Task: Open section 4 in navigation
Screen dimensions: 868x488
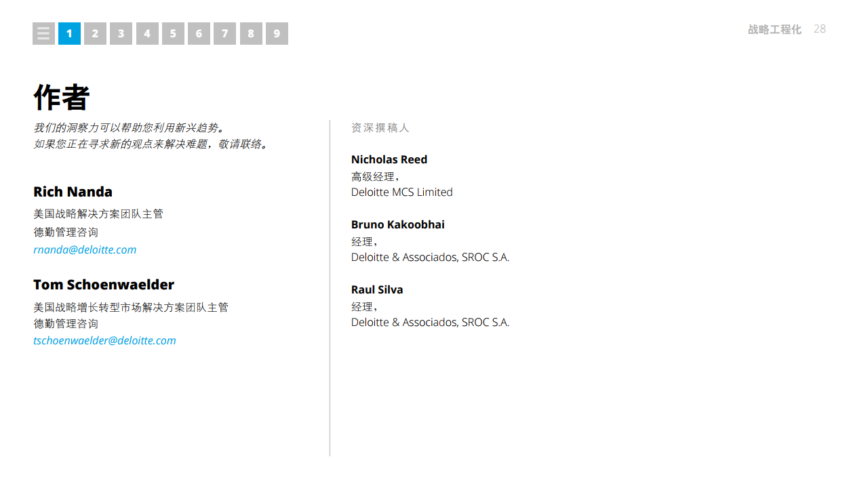Action: coord(147,33)
